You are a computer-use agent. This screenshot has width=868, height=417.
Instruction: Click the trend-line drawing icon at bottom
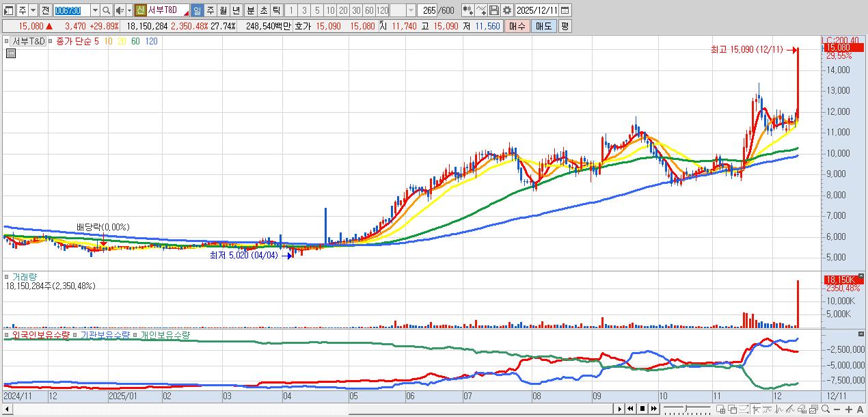[x=791, y=409]
